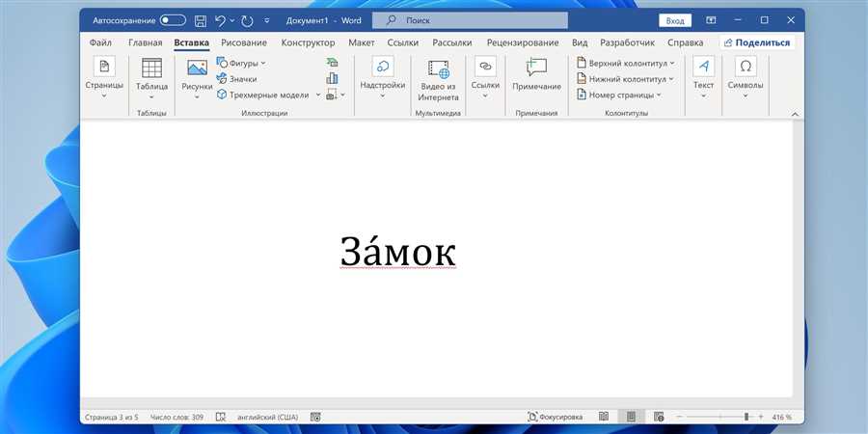Click the ribbon display options icon
868x434 pixels.
pos(711,20)
